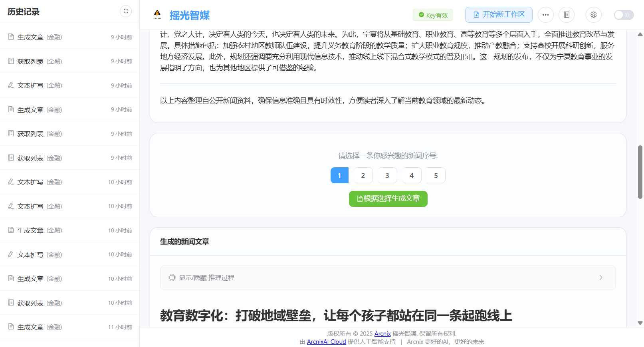The height and width of the screenshot is (347, 644).
Task: Open the settings gear icon
Action: point(593,15)
